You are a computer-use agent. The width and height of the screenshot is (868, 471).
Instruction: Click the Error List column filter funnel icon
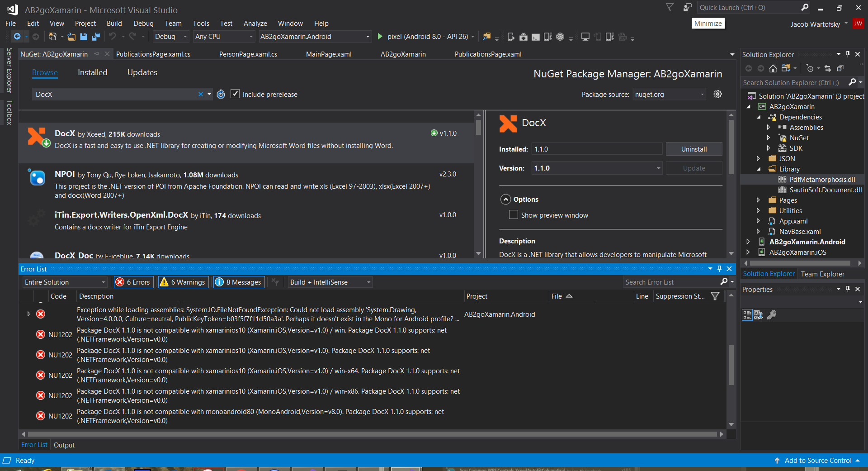coord(715,296)
